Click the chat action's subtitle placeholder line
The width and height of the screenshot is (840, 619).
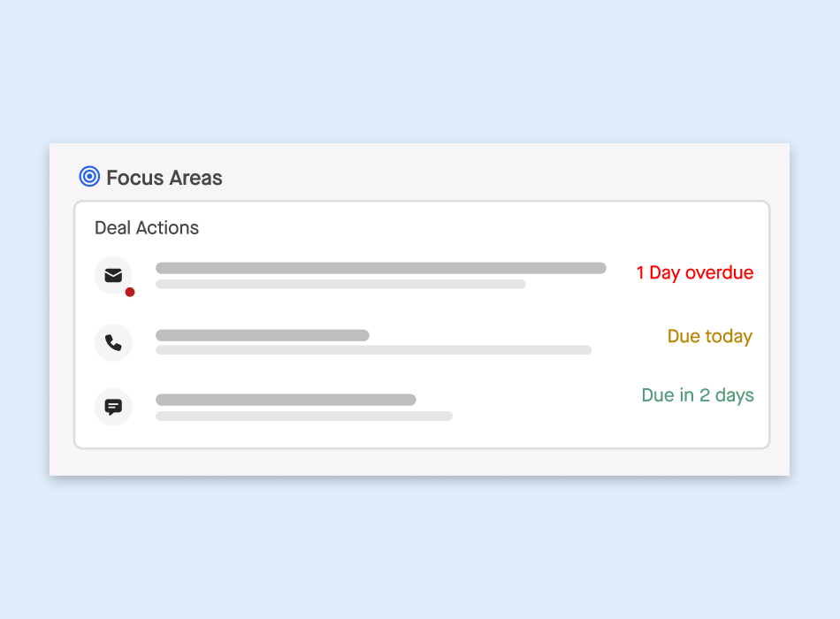coord(304,416)
